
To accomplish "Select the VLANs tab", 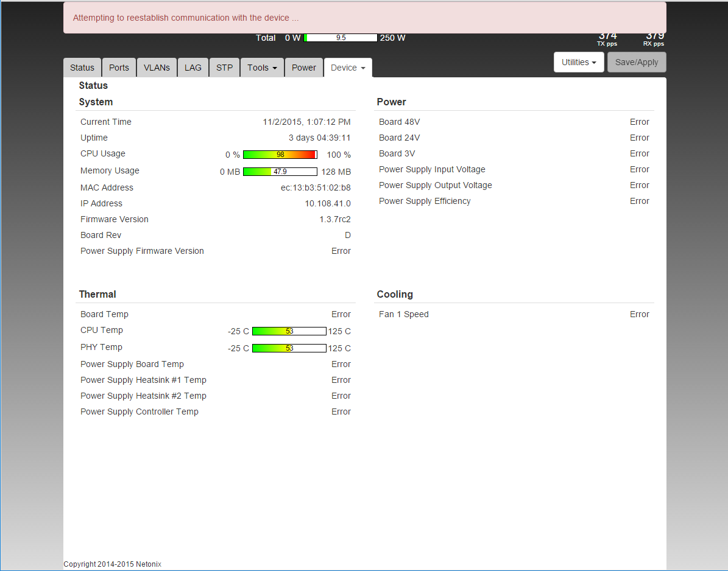I will point(157,68).
